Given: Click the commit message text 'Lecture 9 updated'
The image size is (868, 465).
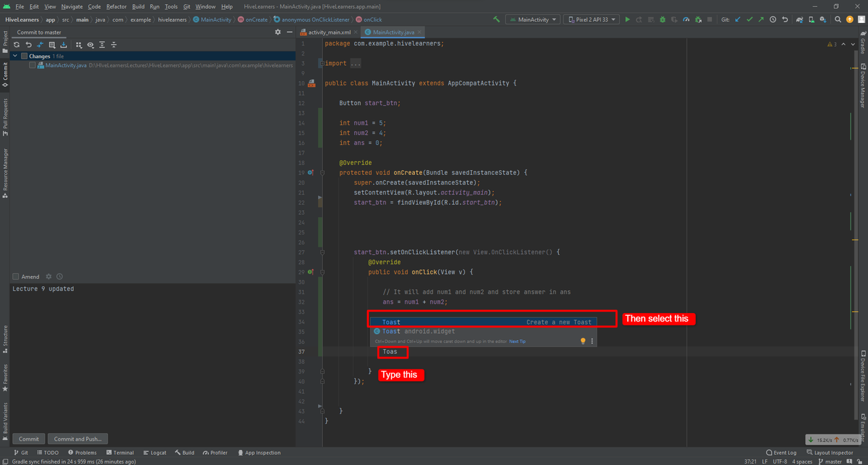Looking at the screenshot, I should coord(43,289).
